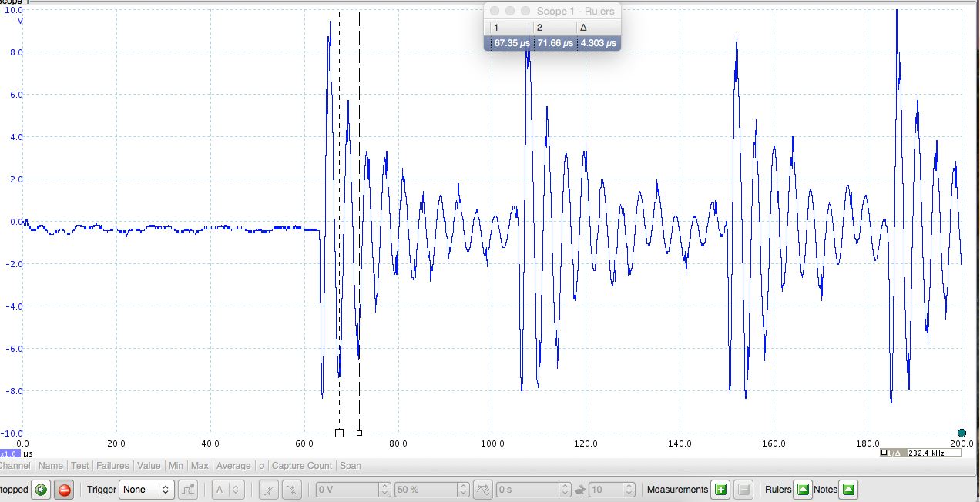The image size is (980, 502).
Task: Click the Test column header
Action: click(79, 466)
